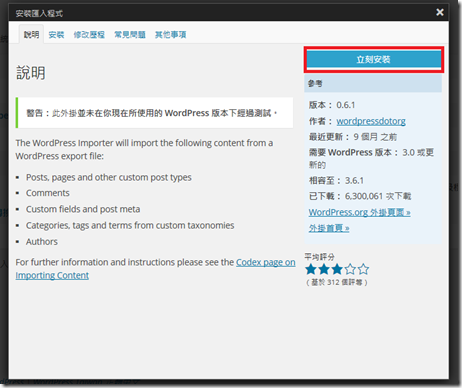Click the 立刻安裝 button
This screenshot has width=462, height=388.
[374, 59]
